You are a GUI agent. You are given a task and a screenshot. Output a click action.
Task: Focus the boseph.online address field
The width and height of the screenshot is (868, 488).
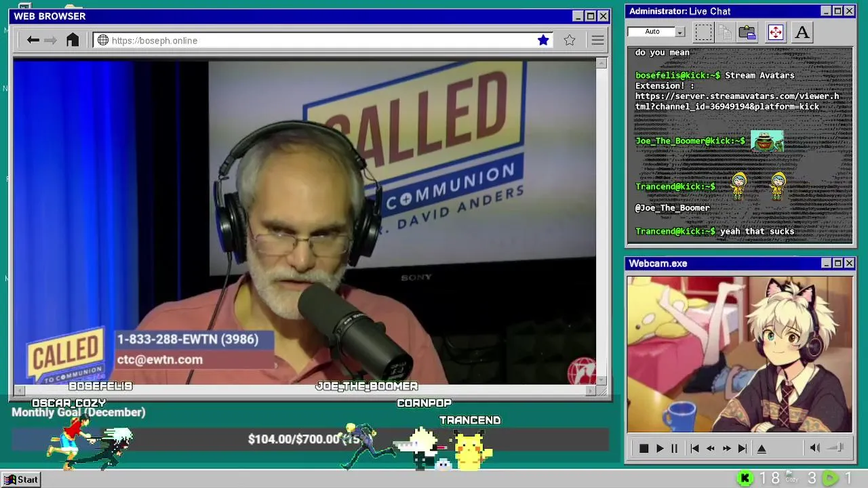(x=322, y=41)
